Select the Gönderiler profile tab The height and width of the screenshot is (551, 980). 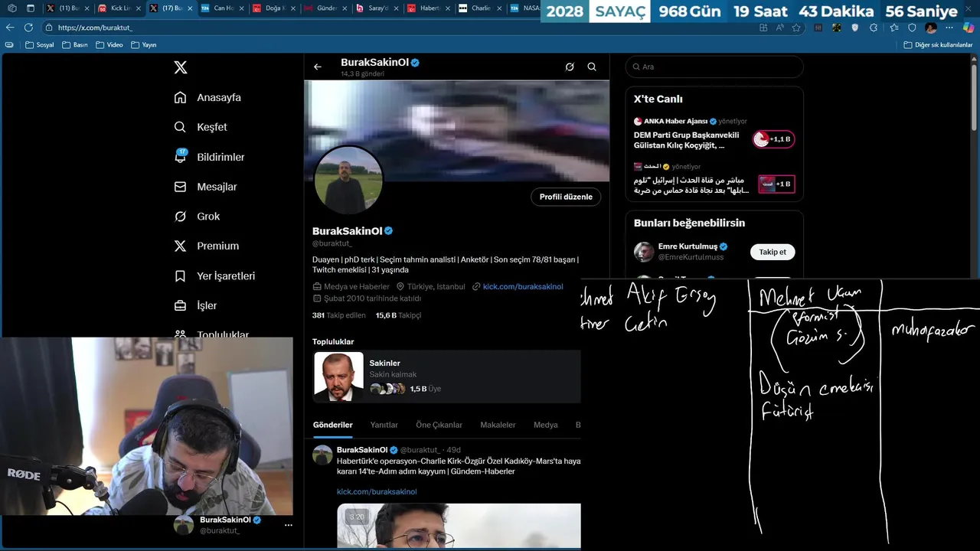pos(333,425)
